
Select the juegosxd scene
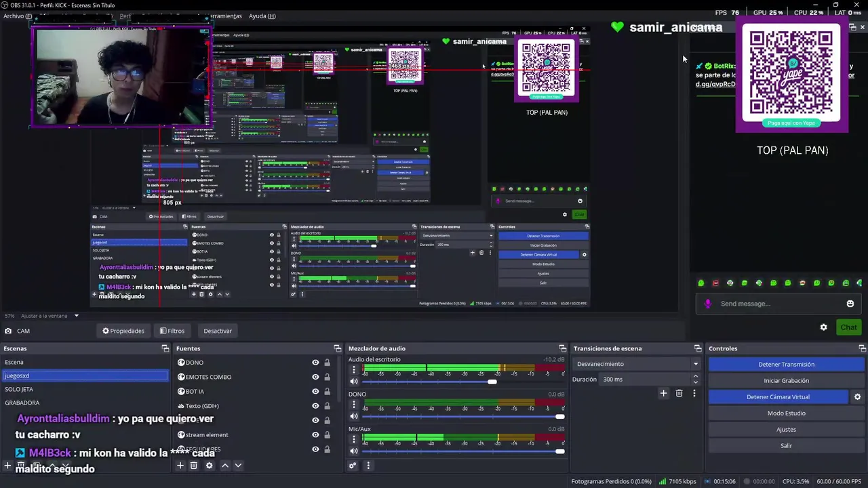click(85, 375)
